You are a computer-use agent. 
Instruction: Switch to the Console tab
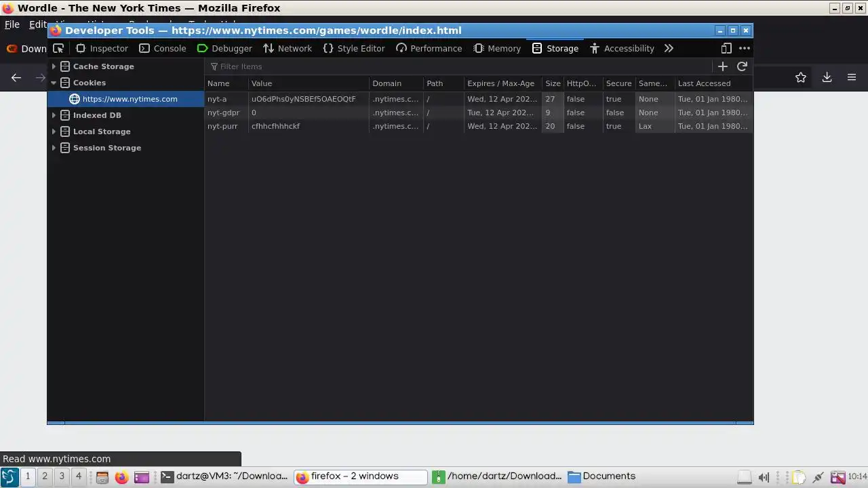coord(162,48)
